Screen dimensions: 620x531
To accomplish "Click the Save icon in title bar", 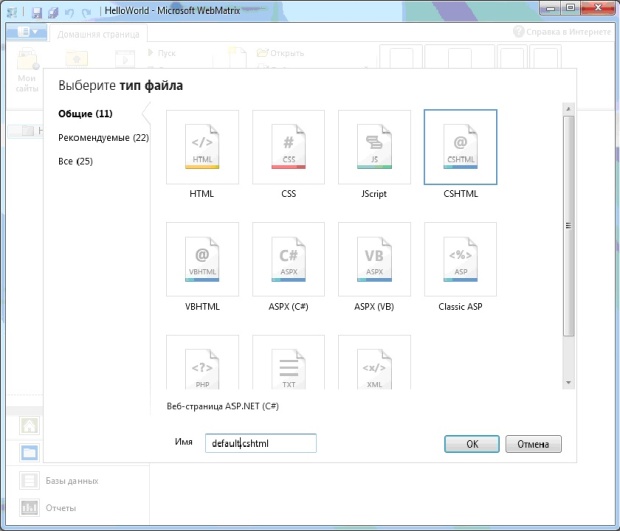I will click(x=37, y=12).
